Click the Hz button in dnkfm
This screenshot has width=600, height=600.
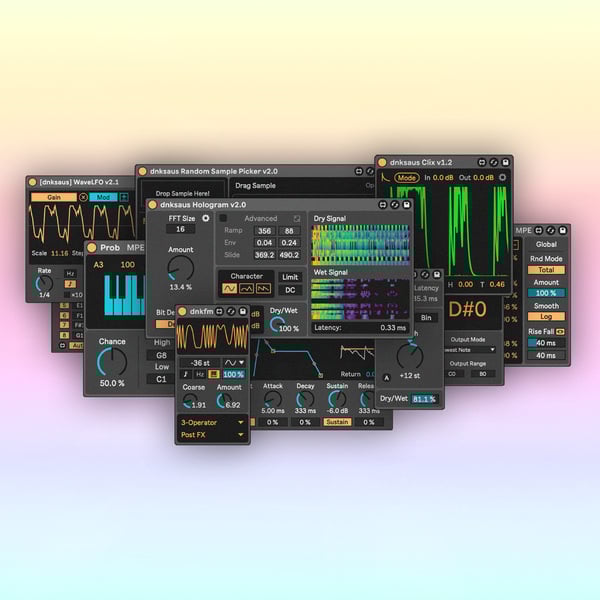200,374
